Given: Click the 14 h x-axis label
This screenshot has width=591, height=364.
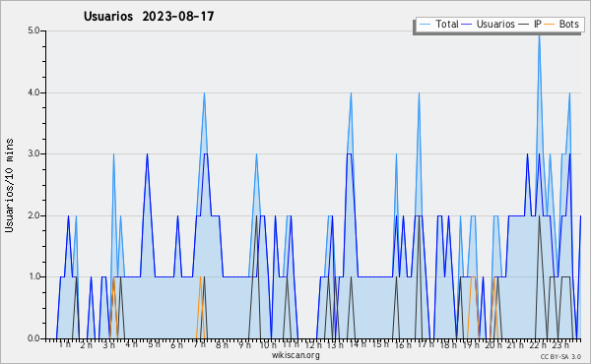Looking at the screenshot, I should pyautogui.click(x=358, y=344).
